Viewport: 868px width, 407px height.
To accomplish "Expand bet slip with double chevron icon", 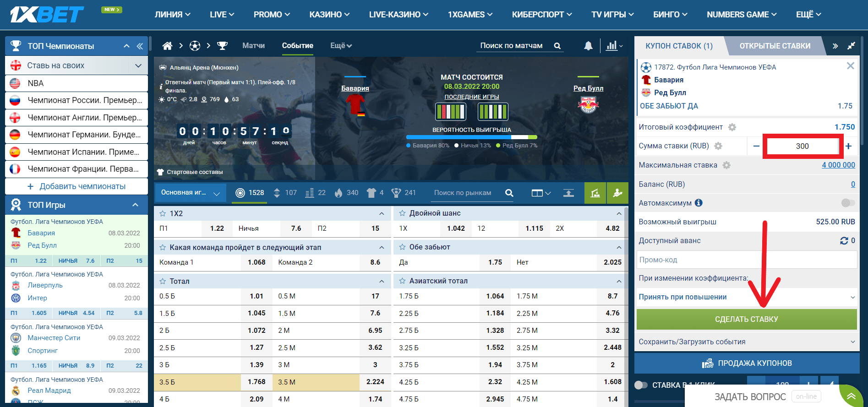I will coord(835,46).
